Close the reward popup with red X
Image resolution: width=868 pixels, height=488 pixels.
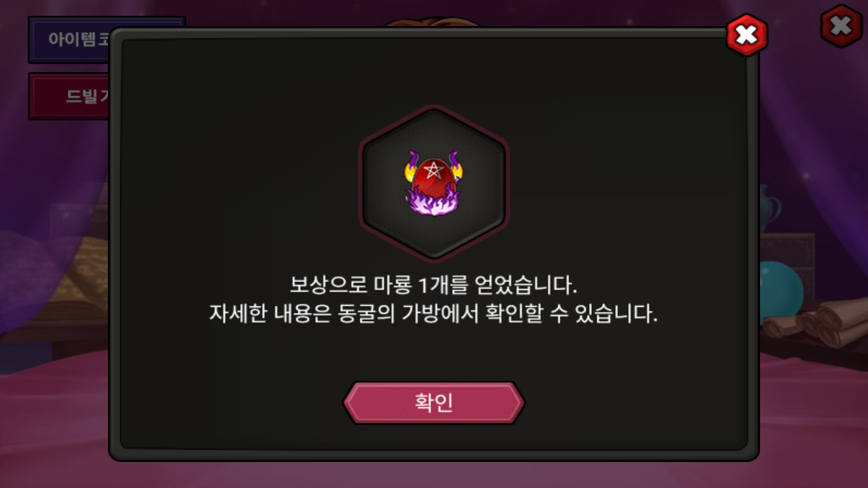747,36
